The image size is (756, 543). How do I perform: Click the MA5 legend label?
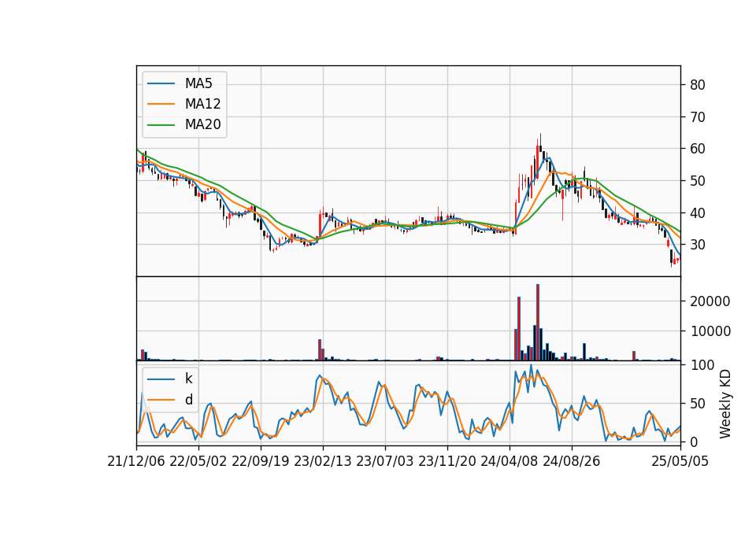[198, 83]
